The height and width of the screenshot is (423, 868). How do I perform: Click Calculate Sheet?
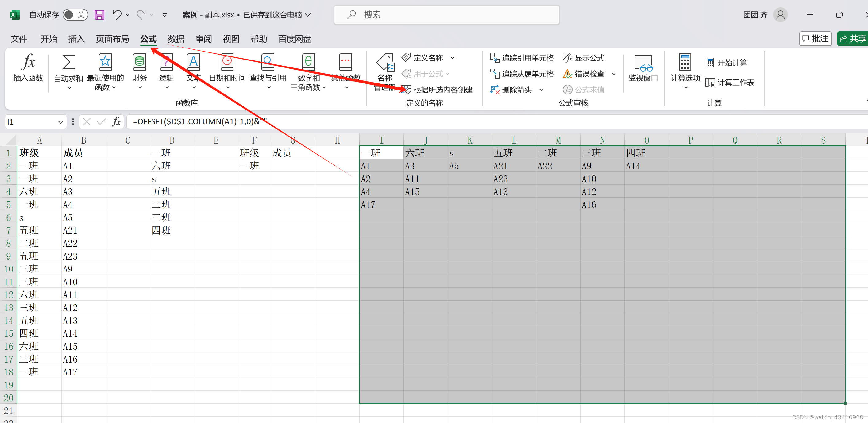tap(730, 82)
